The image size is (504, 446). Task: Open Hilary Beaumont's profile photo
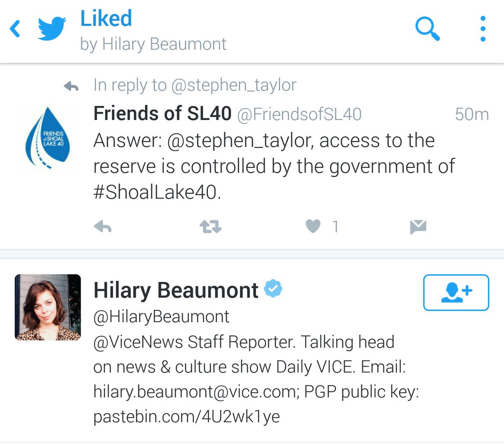click(x=48, y=307)
